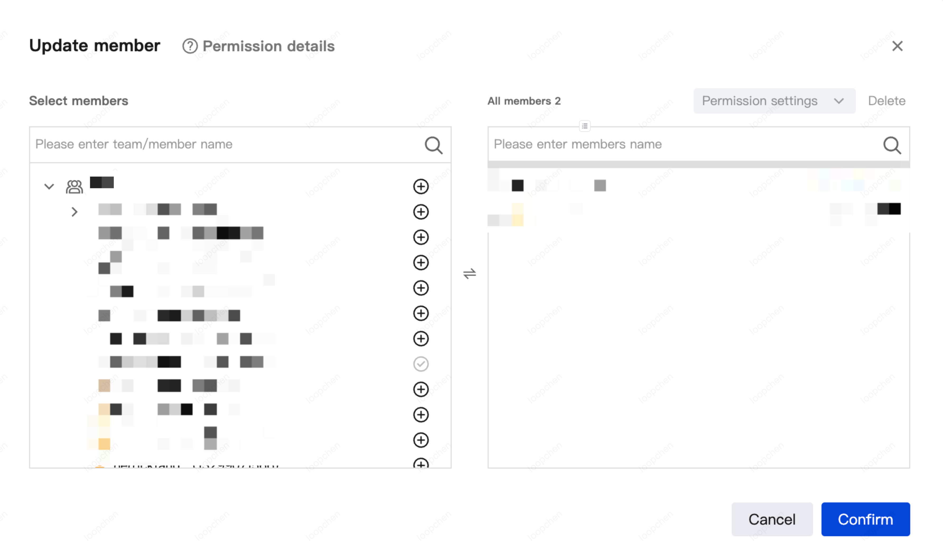Screen dimensions: 943x560
Task: Open the Permission details link
Action: coord(268,46)
